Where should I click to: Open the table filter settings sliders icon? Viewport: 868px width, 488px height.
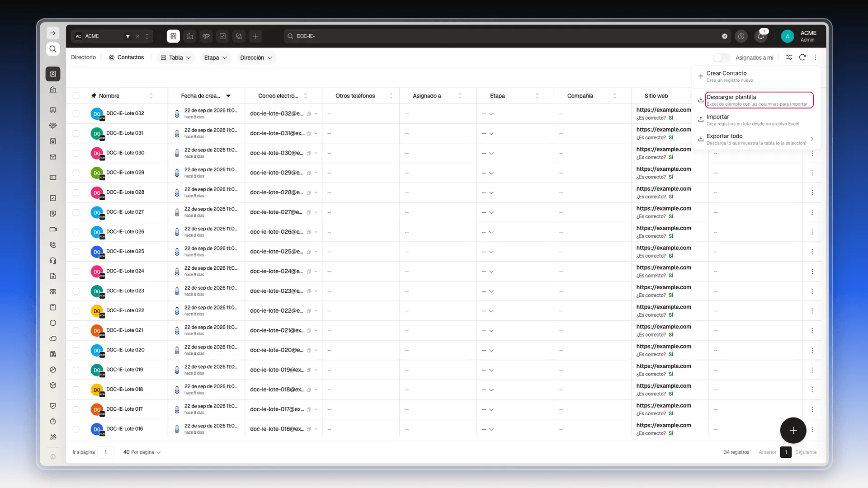coord(789,57)
